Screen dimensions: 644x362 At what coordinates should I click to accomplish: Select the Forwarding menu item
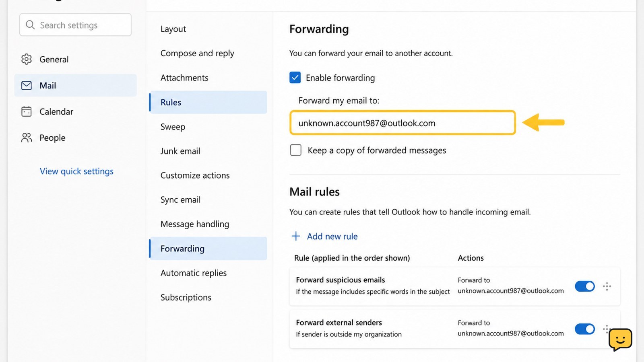[x=208, y=249]
